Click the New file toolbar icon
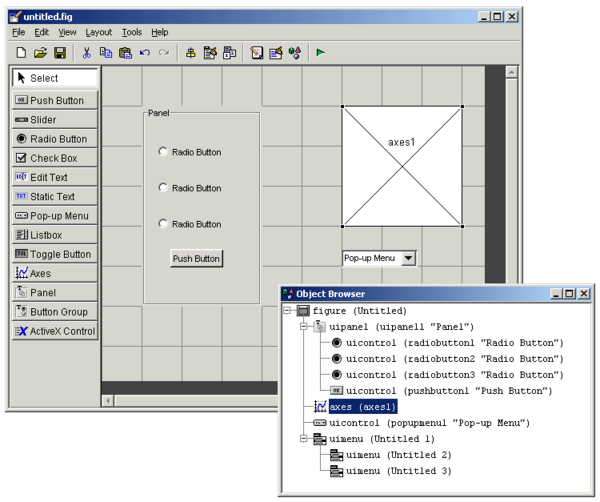 [21, 52]
